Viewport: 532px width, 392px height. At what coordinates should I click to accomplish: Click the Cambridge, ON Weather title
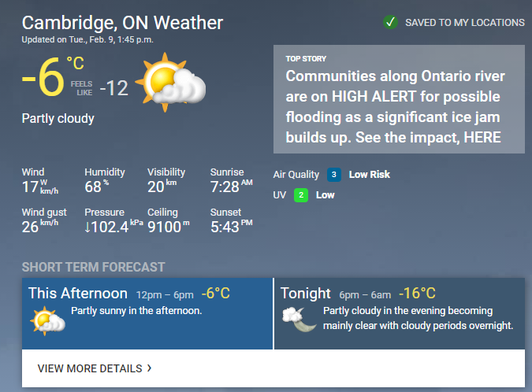[122, 23]
